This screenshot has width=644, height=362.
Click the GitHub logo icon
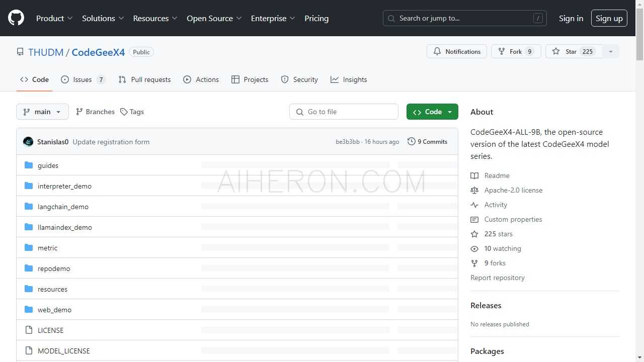click(x=16, y=18)
